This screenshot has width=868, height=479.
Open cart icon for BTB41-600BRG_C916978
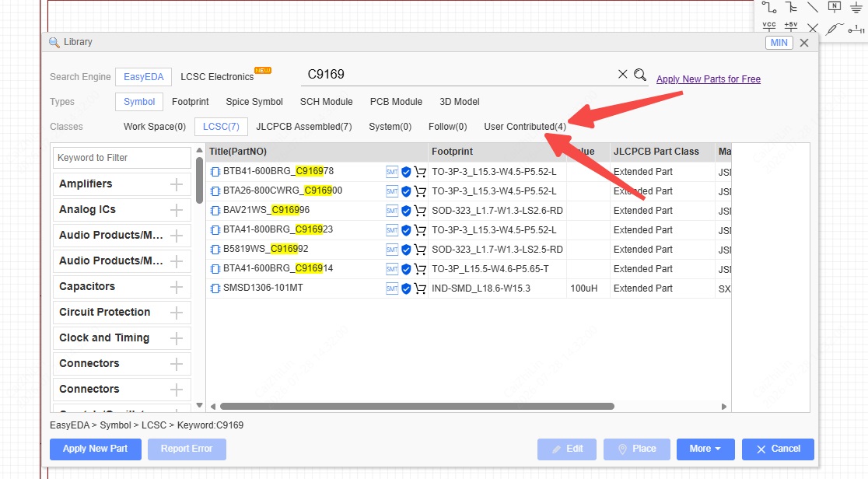click(420, 172)
